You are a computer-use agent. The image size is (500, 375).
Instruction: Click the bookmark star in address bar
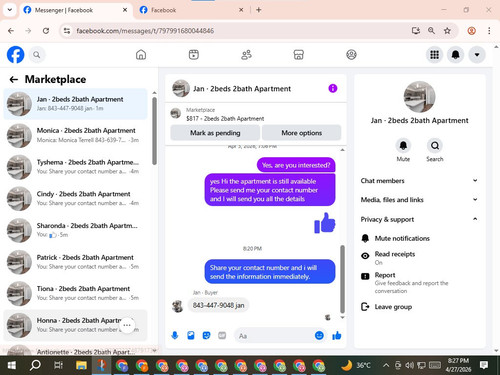point(447,31)
